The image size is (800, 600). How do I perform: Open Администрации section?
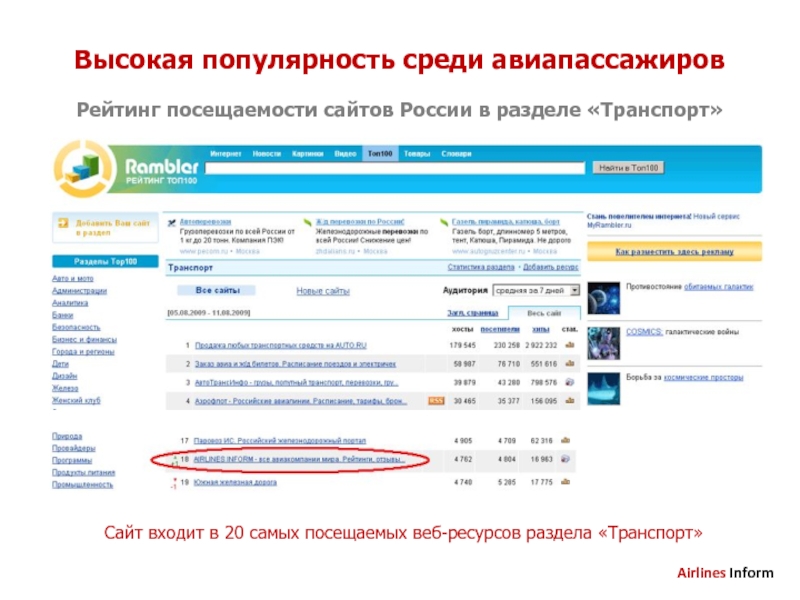tap(80, 291)
